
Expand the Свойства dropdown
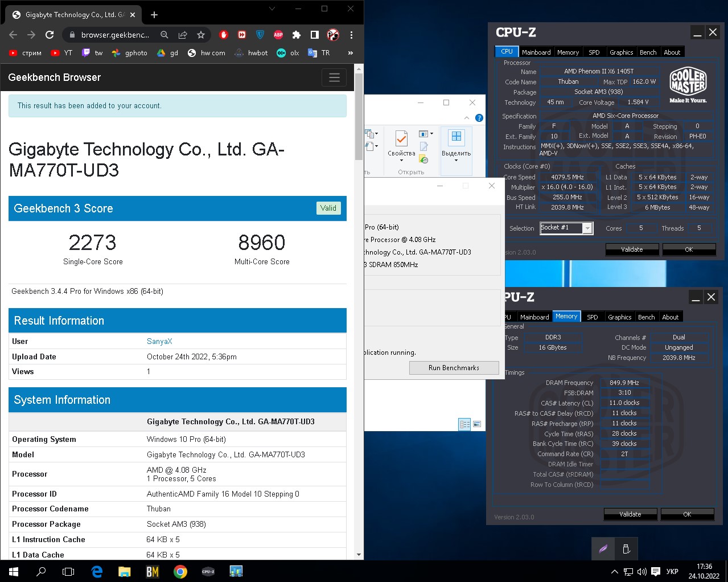coord(401,161)
